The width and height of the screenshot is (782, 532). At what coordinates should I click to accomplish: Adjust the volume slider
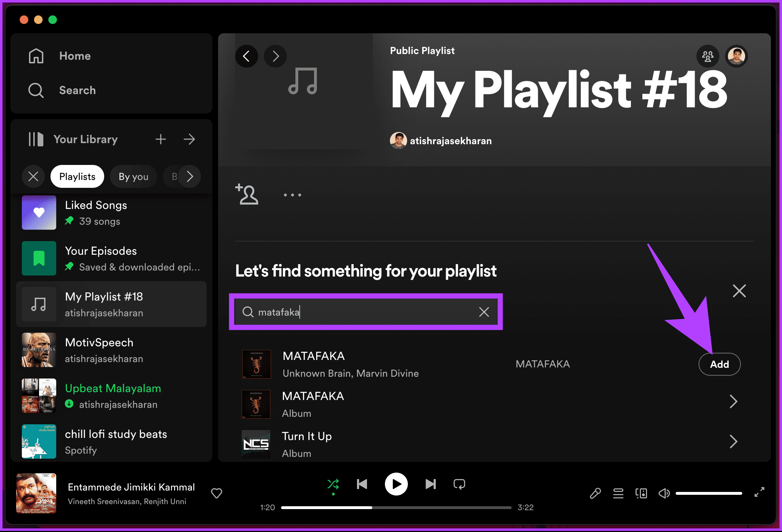tap(709, 493)
